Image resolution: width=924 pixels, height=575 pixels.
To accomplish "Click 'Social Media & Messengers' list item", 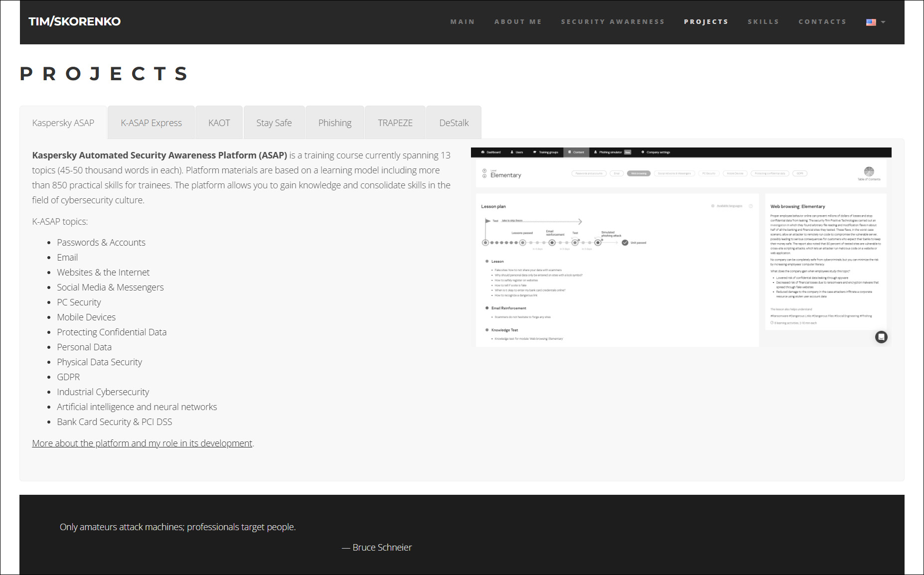I will pyautogui.click(x=110, y=287).
